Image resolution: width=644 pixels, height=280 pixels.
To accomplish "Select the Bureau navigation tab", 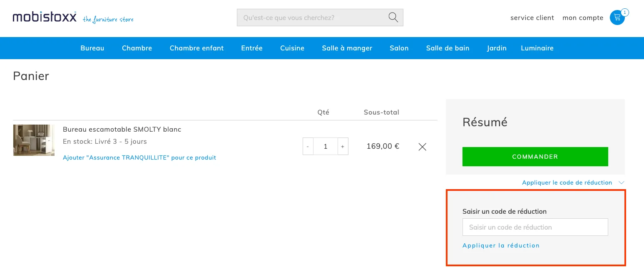I will [x=92, y=48].
